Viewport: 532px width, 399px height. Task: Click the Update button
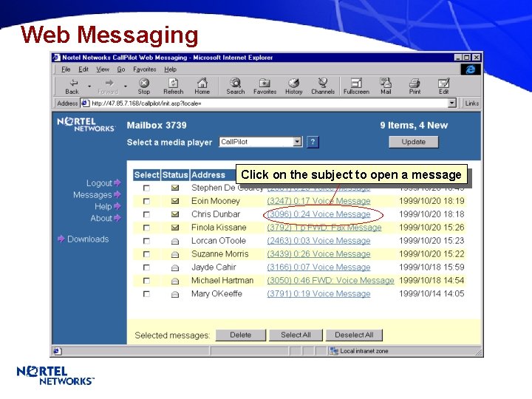pyautogui.click(x=414, y=142)
